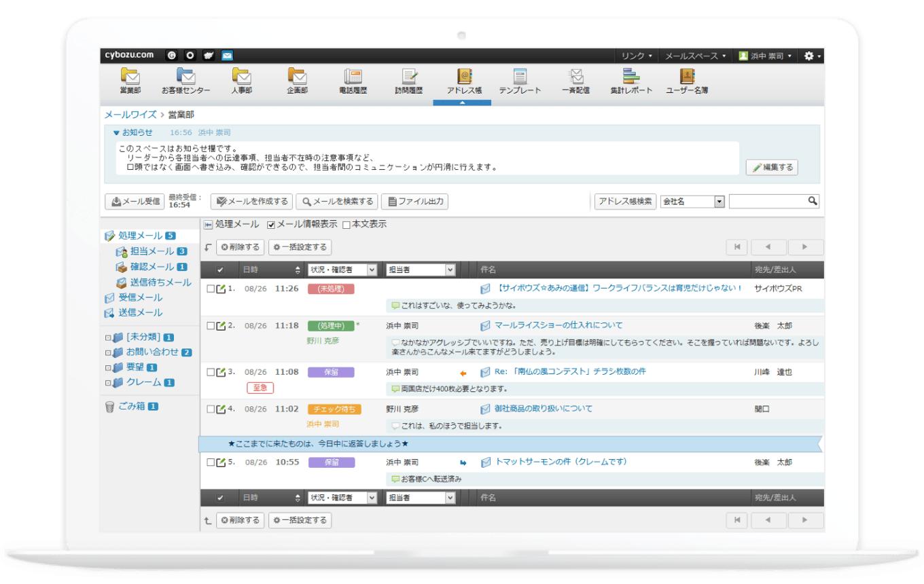Viewport: 924px width, 584px height.
Task: Open 一斉配信 bulk delivery icon
Action: tap(576, 76)
